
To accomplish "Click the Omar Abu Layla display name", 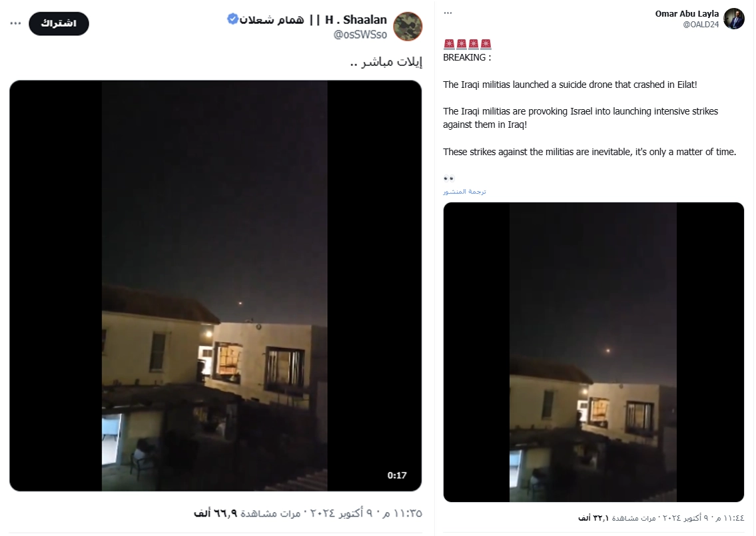I will pos(687,13).
